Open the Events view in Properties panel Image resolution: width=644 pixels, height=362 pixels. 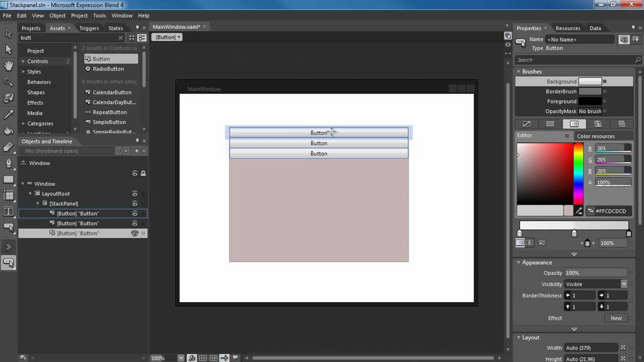(x=636, y=39)
